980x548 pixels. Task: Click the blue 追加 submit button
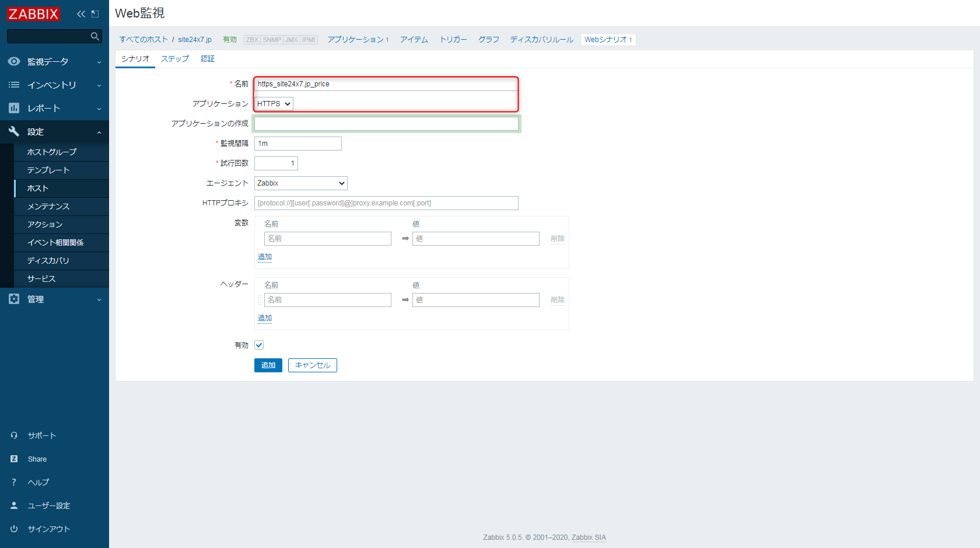click(268, 365)
